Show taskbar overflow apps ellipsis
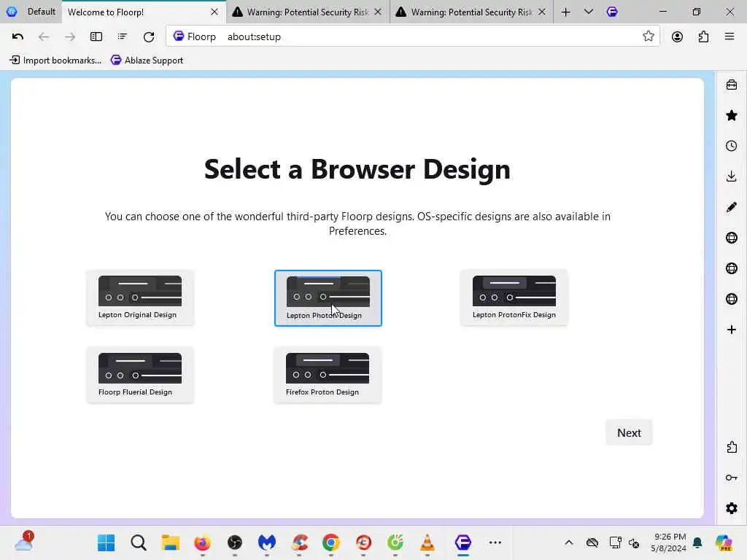The image size is (747, 560). [495, 542]
